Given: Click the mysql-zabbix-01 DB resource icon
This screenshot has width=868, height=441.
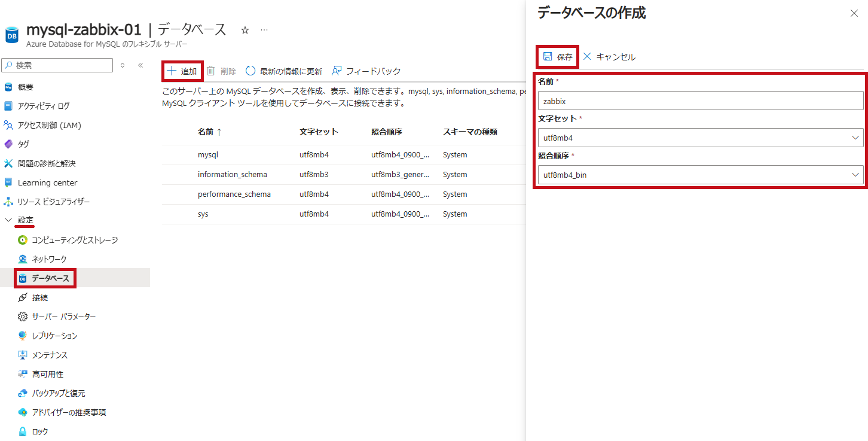Looking at the screenshot, I should [11, 35].
